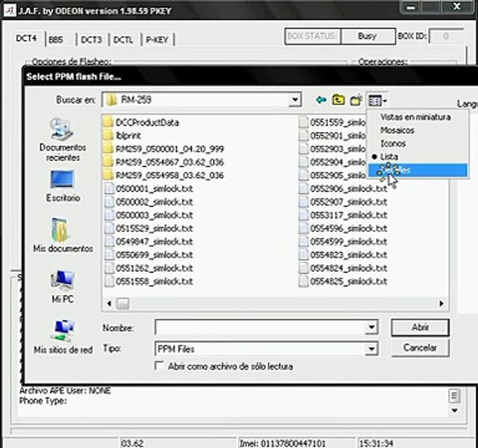
Task: Go up one folder level
Action: (339, 100)
